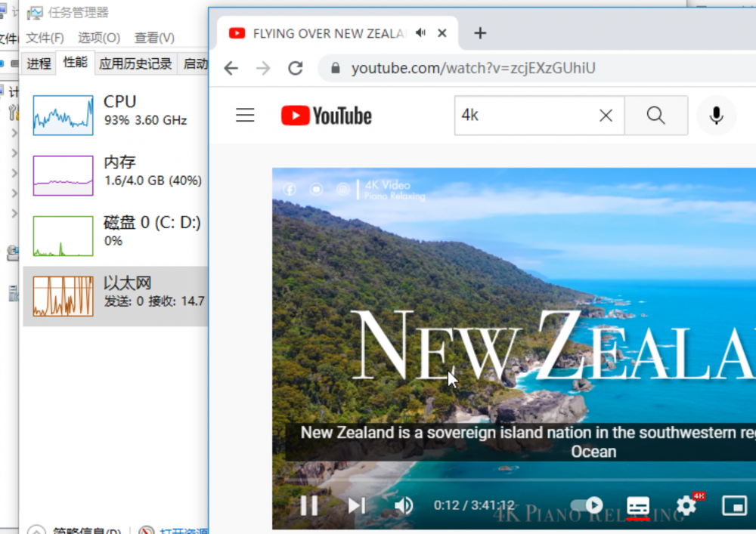Select the FLYING OVER NEW ZEALAND tab
This screenshot has width=756, height=534.
(x=337, y=32)
